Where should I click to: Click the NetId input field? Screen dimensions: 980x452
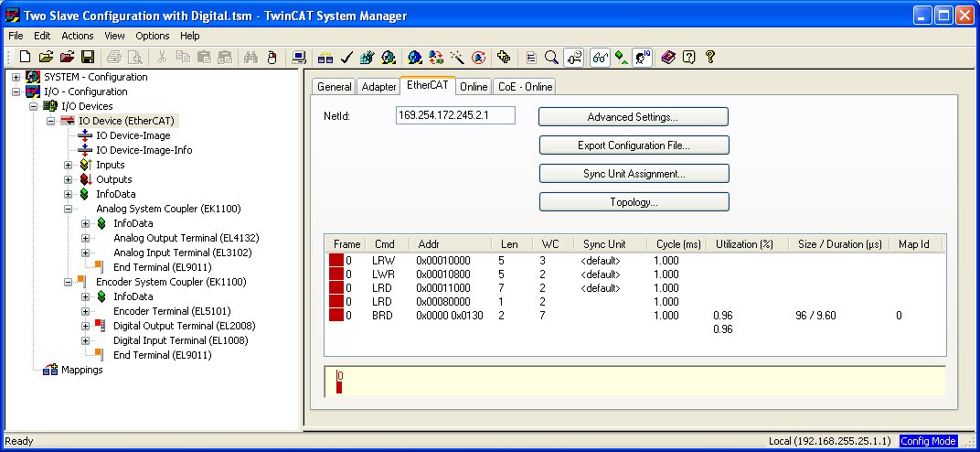coord(455,115)
